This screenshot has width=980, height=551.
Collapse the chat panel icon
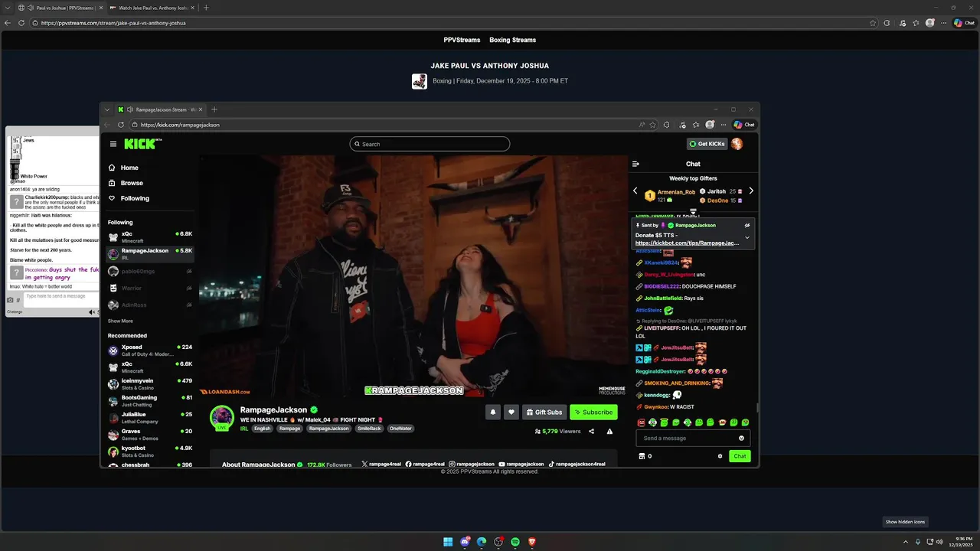pos(635,164)
